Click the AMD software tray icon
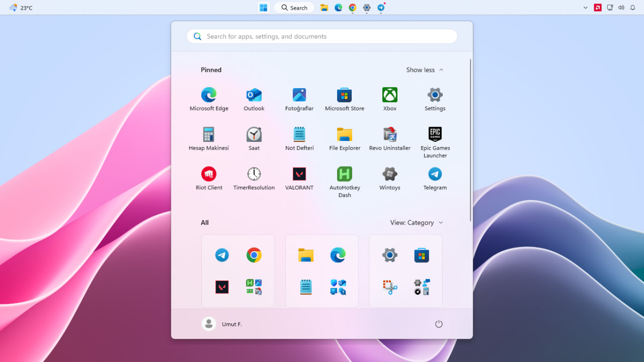Image resolution: width=644 pixels, height=362 pixels. [x=598, y=8]
